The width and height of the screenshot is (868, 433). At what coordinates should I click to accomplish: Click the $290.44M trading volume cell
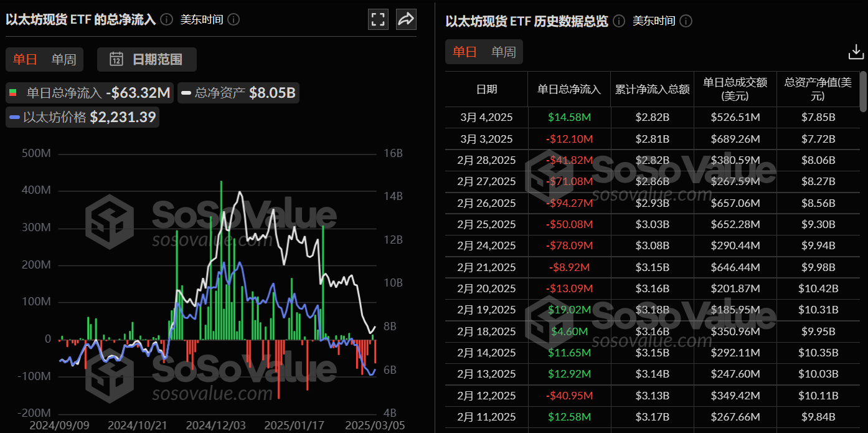click(x=735, y=246)
